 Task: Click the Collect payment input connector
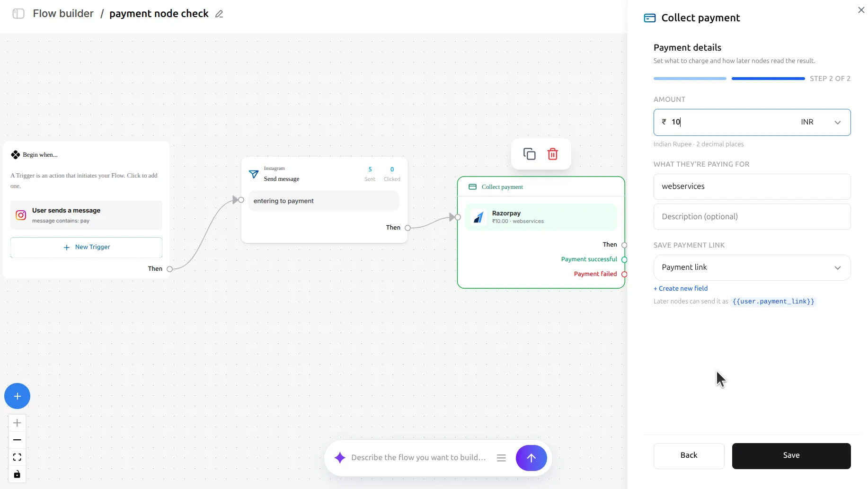pyautogui.click(x=458, y=217)
